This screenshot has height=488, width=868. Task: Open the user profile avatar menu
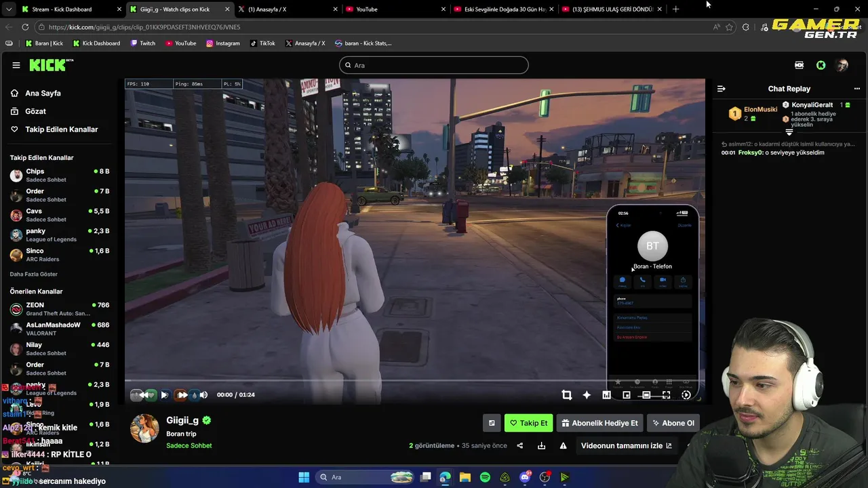point(842,65)
